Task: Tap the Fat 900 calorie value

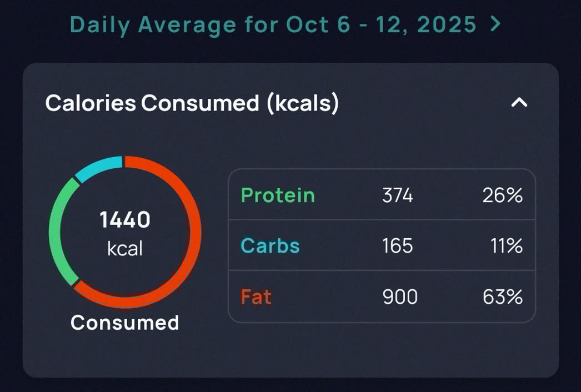Action: 400,297
